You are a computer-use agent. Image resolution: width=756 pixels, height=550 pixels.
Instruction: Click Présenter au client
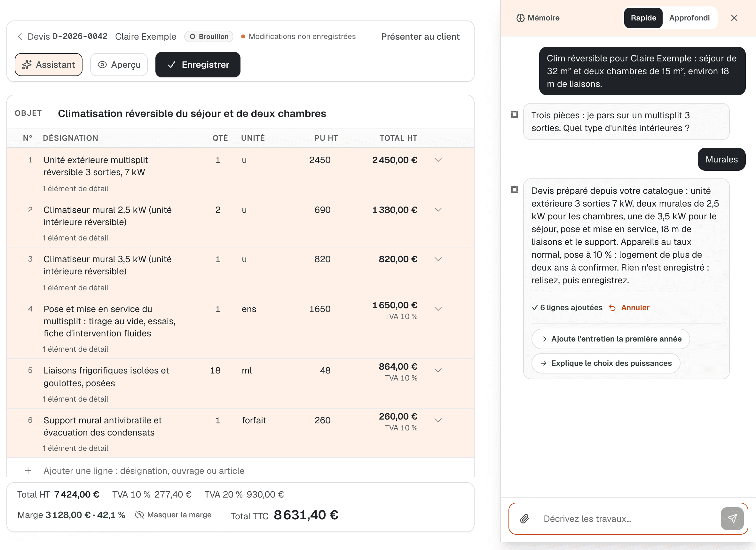420,37
